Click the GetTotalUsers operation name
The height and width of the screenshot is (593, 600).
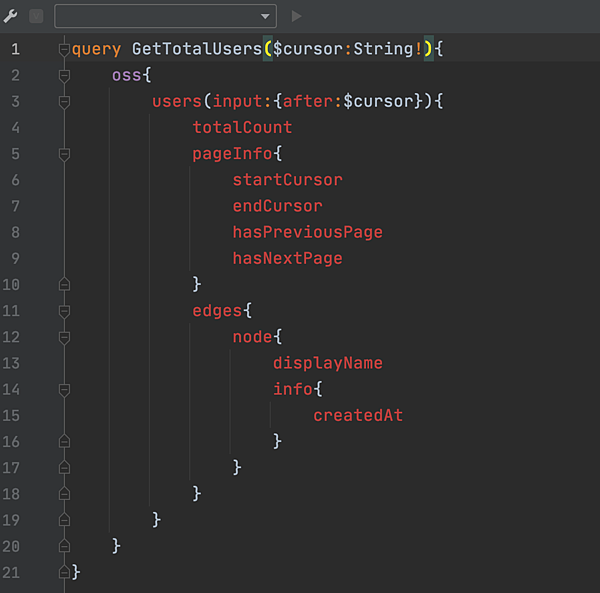tap(197, 49)
